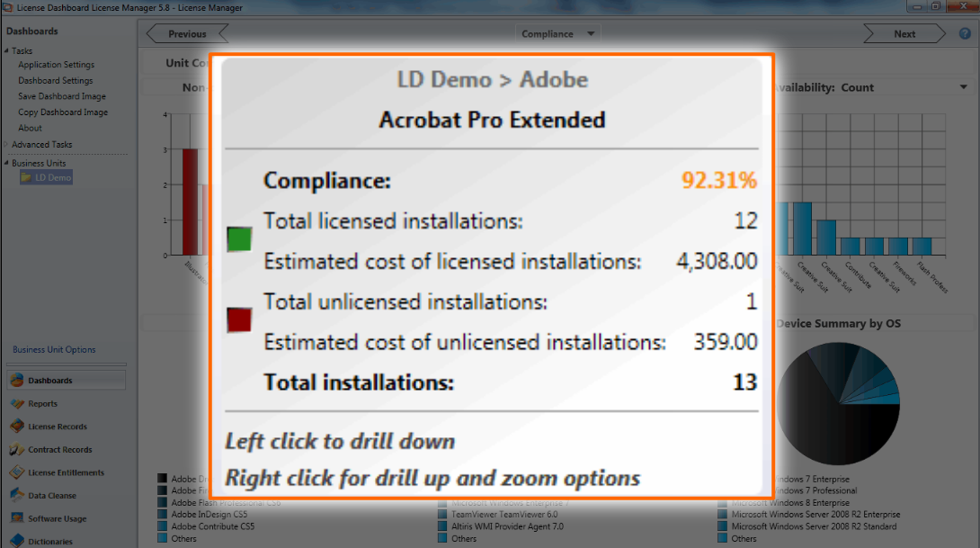Open the Data Cleanse section icon

pos(17,496)
